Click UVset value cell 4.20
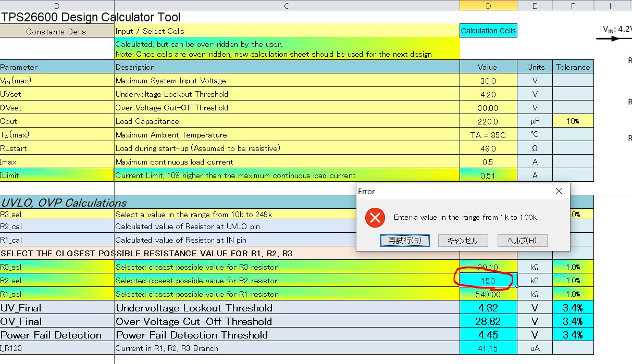The width and height of the screenshot is (632, 364). pyautogui.click(x=488, y=94)
